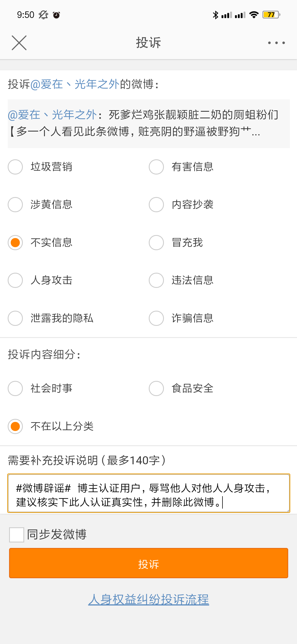
Task: Pick 人身攻击 complaint category
Action: click(x=15, y=280)
